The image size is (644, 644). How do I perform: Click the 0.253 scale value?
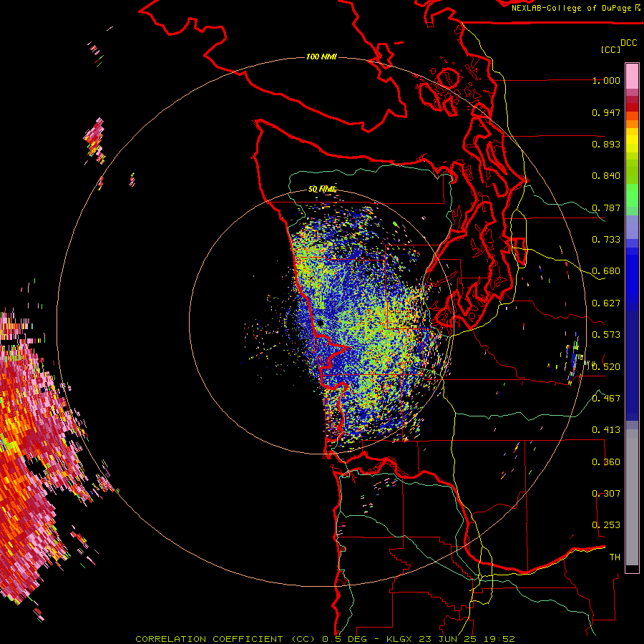coord(606,525)
